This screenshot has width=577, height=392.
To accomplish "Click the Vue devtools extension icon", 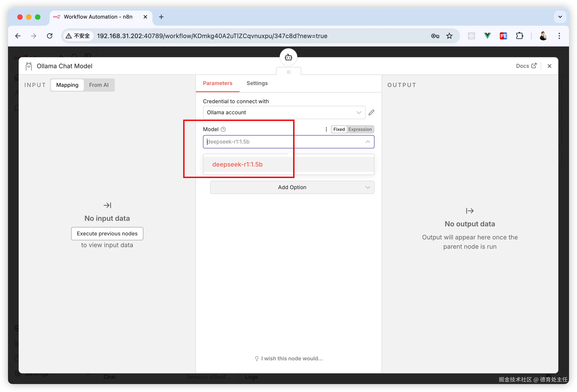I will (487, 36).
